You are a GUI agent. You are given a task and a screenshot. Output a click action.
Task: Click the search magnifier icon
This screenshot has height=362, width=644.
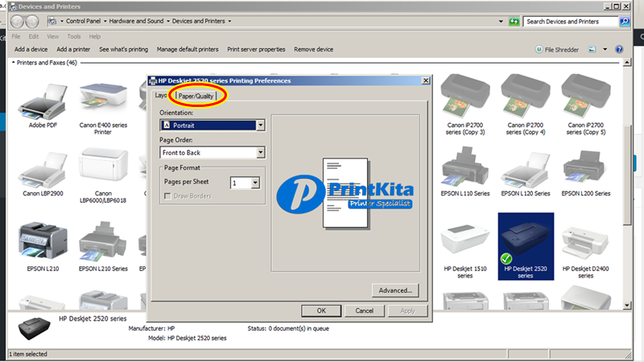(625, 22)
